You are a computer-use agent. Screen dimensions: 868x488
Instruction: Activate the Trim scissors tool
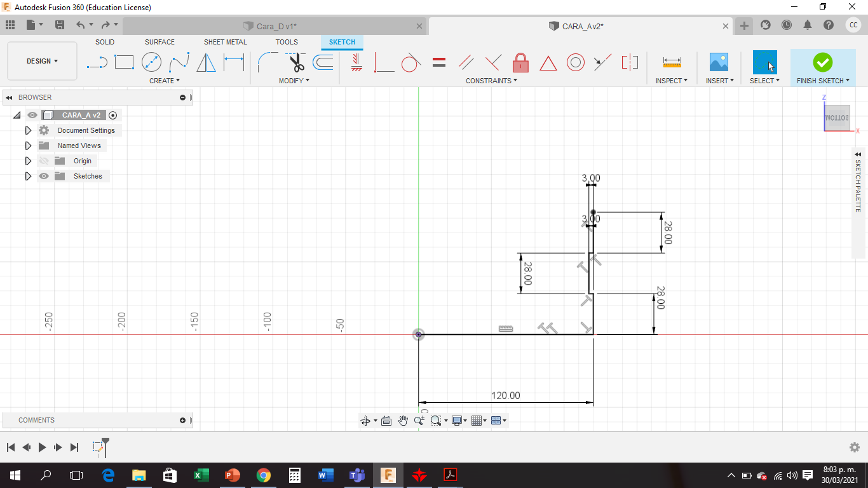pos(295,62)
